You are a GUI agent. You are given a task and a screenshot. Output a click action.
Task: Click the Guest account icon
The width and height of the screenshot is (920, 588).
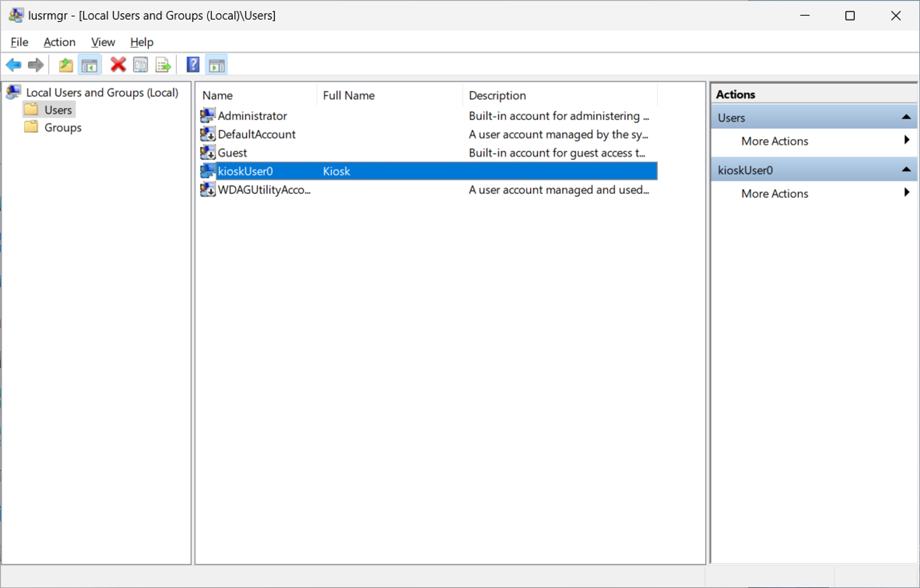[208, 152]
